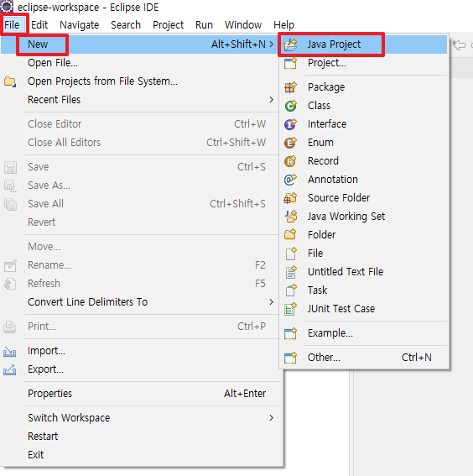Click the new File icon
Image resolution: width=473 pixels, height=476 pixels.
point(290,254)
